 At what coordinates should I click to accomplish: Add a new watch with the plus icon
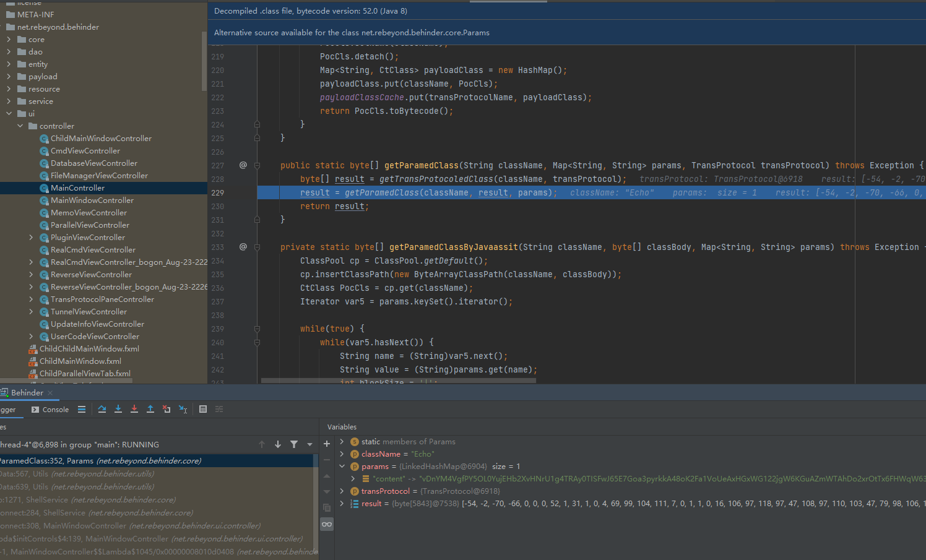point(327,444)
